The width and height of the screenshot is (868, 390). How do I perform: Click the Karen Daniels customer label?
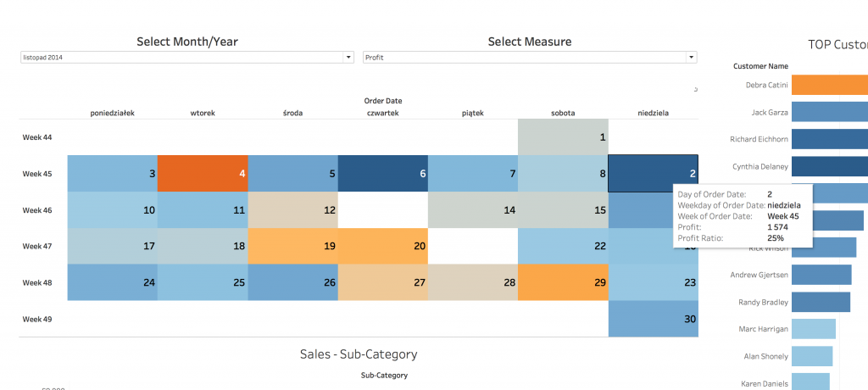pyautogui.click(x=759, y=383)
